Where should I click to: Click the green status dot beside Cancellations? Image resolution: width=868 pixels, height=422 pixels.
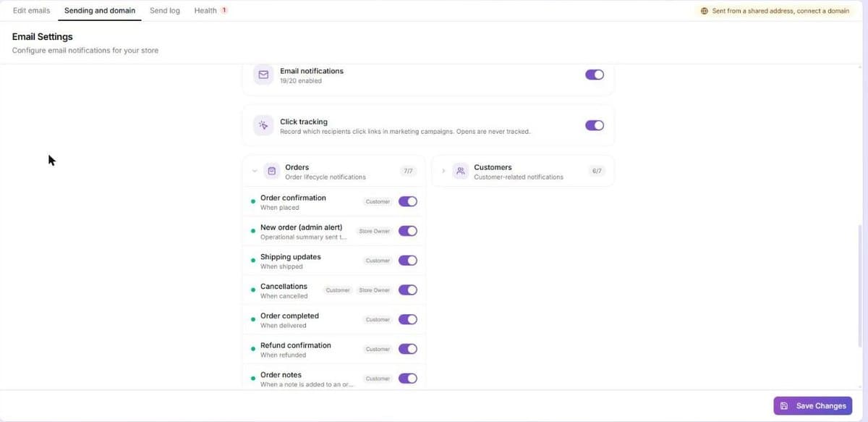pyautogui.click(x=252, y=290)
